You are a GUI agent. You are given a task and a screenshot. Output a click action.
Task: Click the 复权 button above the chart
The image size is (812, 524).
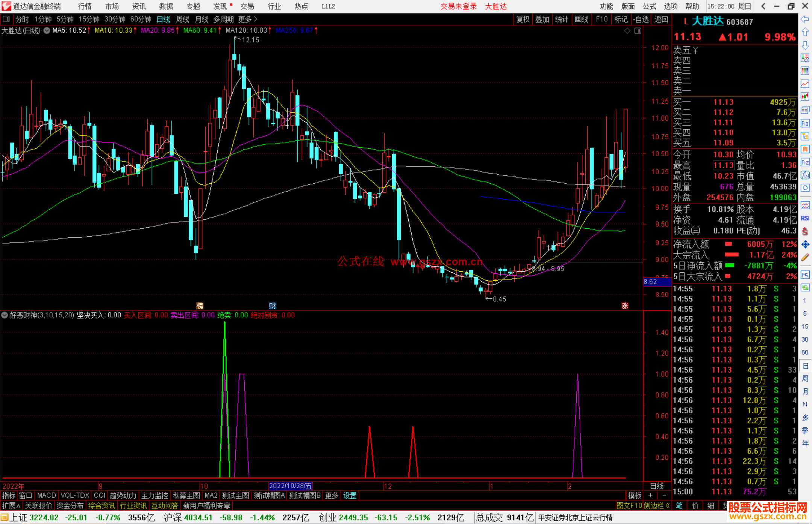pos(523,19)
